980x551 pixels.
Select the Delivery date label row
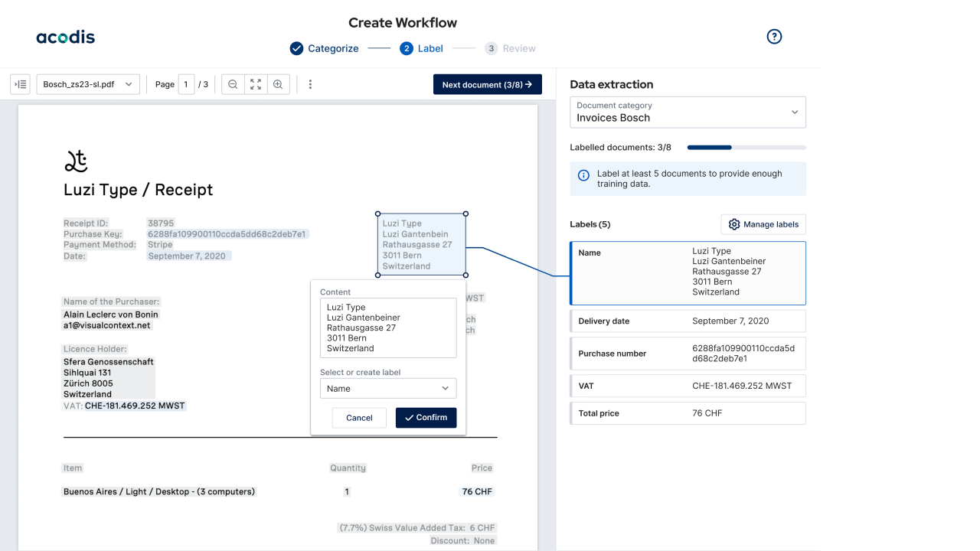point(688,321)
